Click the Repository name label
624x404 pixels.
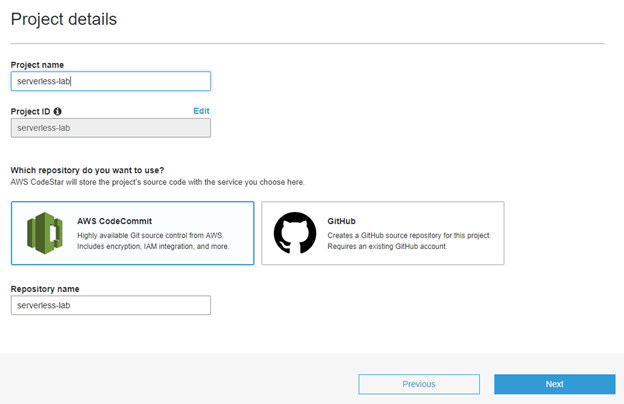pyautogui.click(x=45, y=289)
